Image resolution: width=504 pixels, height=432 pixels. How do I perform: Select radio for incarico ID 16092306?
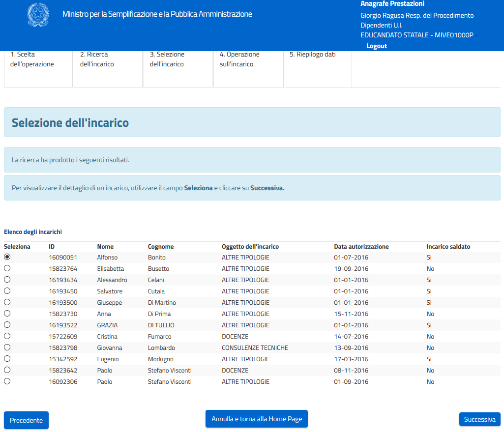(7, 381)
